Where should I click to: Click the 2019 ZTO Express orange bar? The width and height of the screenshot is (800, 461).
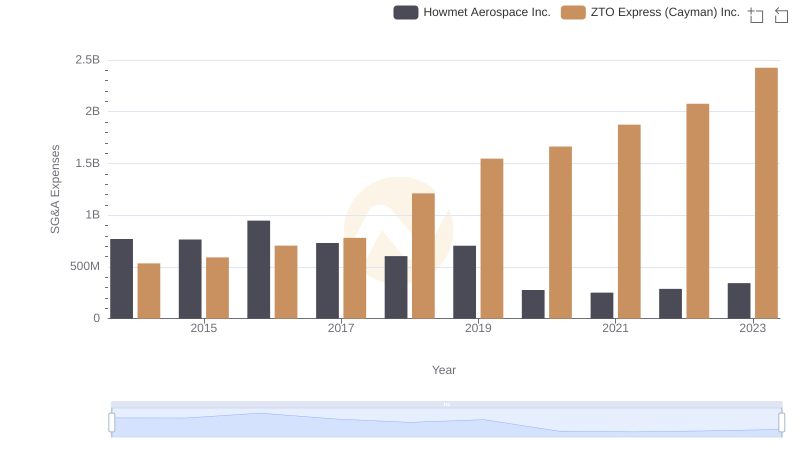pyautogui.click(x=492, y=239)
